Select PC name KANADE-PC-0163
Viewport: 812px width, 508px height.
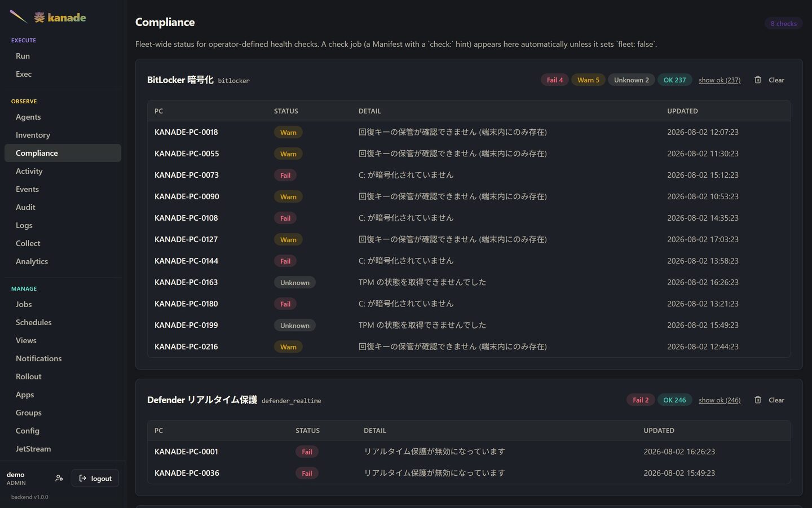click(x=186, y=282)
